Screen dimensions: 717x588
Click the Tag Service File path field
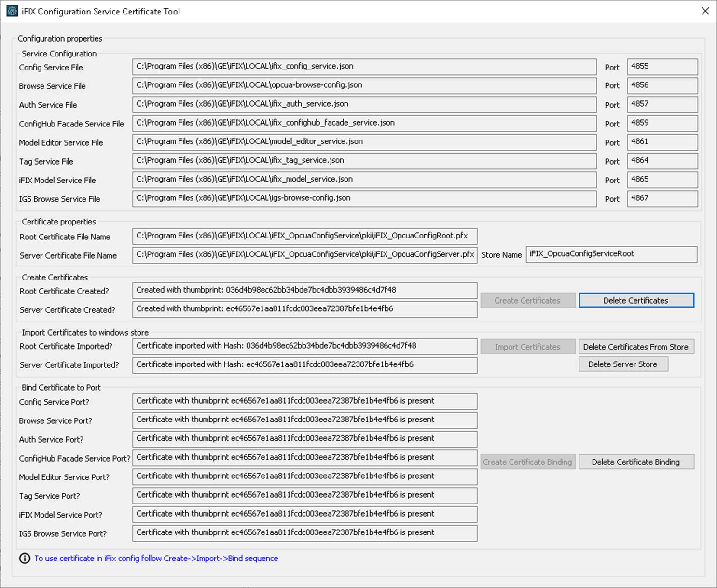[x=364, y=161]
